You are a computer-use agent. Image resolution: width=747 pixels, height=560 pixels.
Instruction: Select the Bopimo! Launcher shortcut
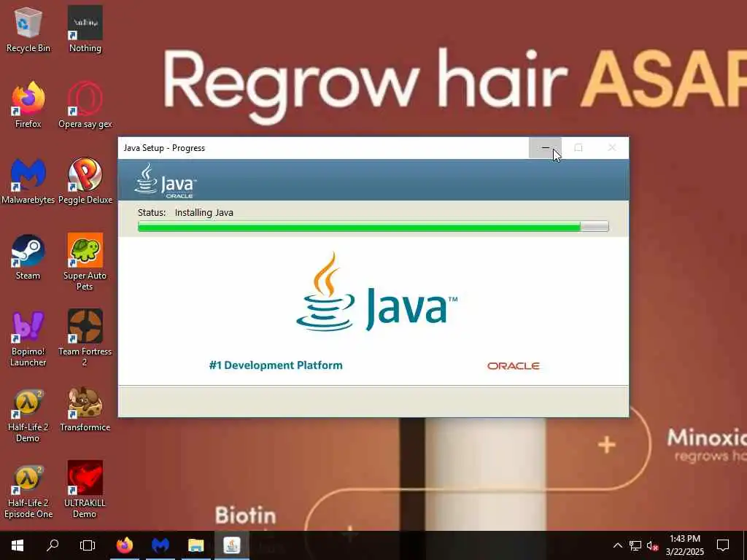coord(28,338)
